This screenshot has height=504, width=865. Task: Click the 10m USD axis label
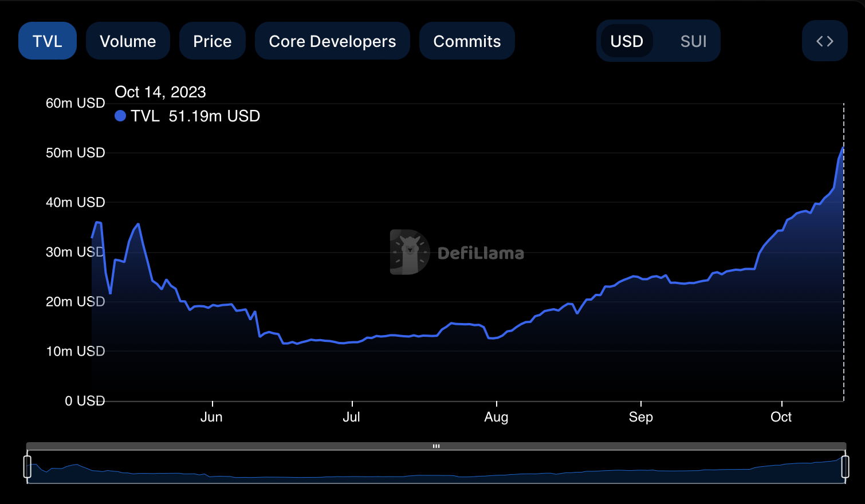pos(76,351)
